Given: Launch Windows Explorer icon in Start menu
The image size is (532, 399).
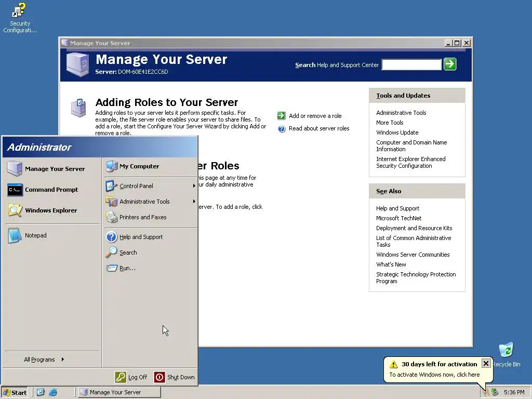Looking at the screenshot, I should pyautogui.click(x=15, y=210).
